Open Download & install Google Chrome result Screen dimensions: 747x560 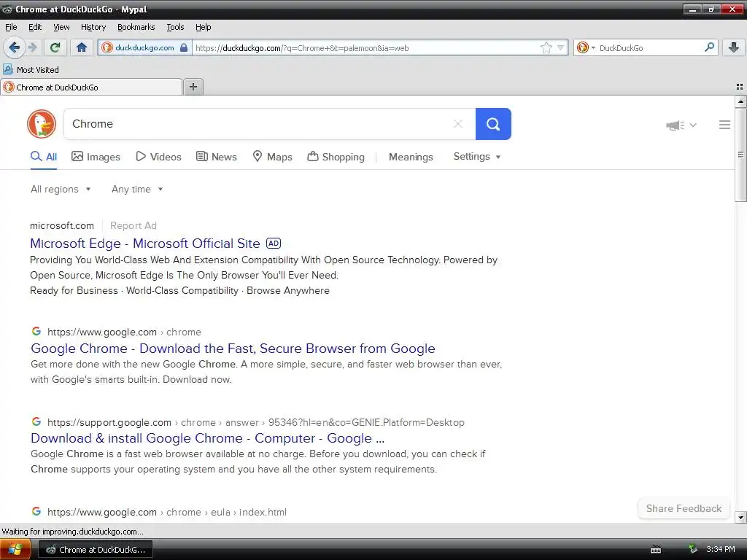pyautogui.click(x=207, y=438)
